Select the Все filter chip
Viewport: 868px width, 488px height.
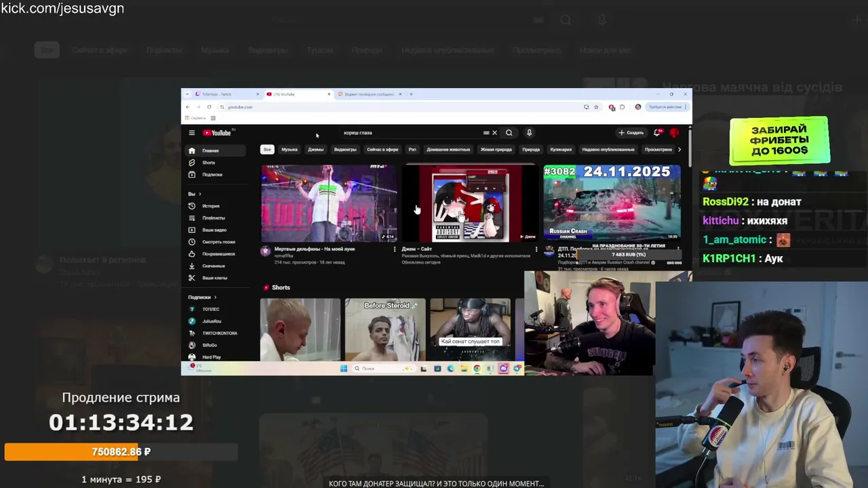point(267,149)
